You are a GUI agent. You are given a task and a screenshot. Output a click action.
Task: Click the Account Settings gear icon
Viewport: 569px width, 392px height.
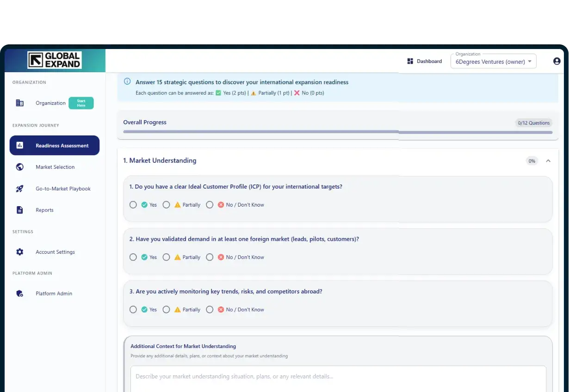pos(19,252)
